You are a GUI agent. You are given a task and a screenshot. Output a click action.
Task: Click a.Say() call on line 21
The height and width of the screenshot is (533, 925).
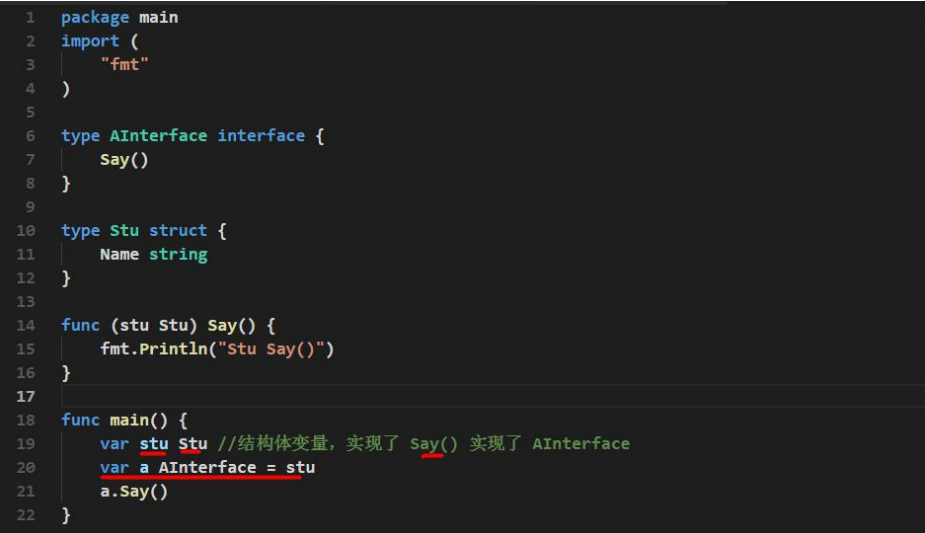[134, 491]
